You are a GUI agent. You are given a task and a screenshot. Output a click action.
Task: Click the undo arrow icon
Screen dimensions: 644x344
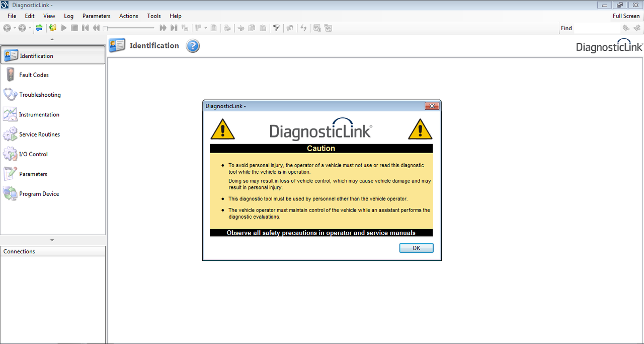(x=290, y=28)
